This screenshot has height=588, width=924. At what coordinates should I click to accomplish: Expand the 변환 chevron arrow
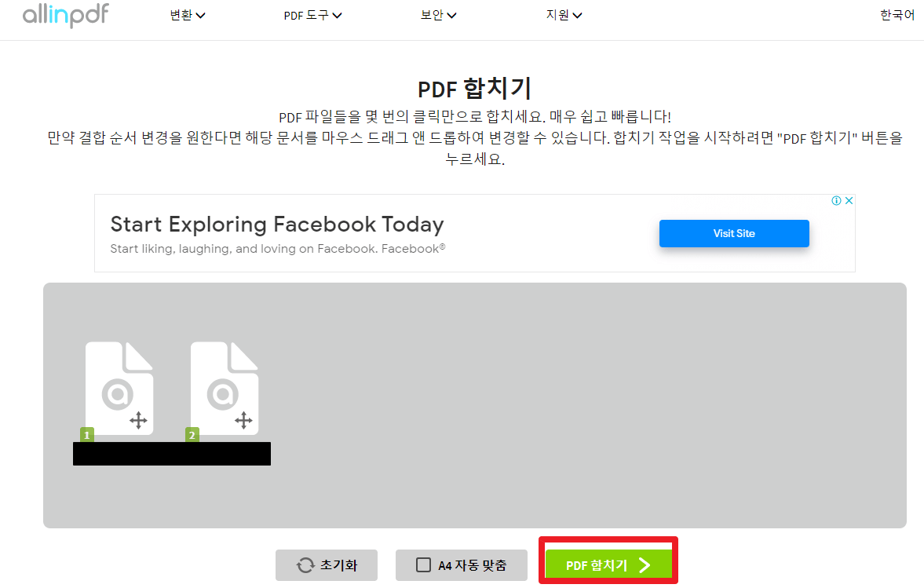point(200,16)
